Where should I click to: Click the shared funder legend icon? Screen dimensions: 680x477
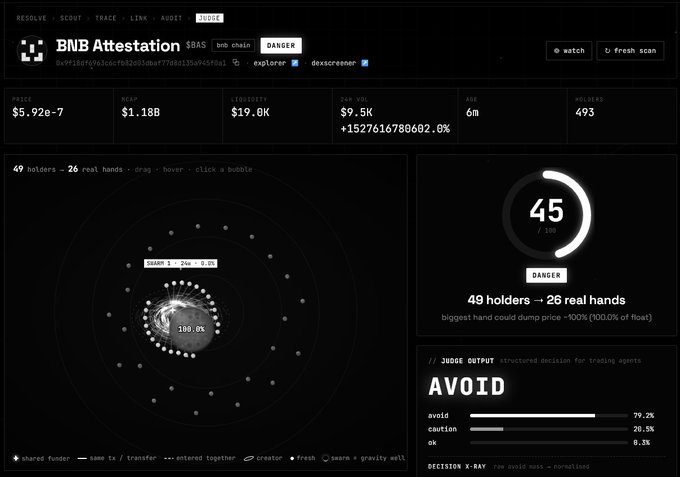point(16,458)
